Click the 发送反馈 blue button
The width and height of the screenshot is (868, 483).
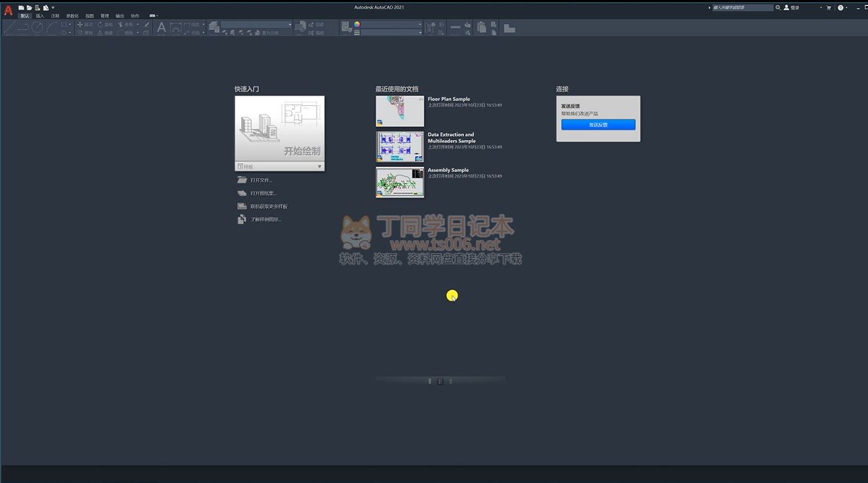pyautogui.click(x=598, y=125)
